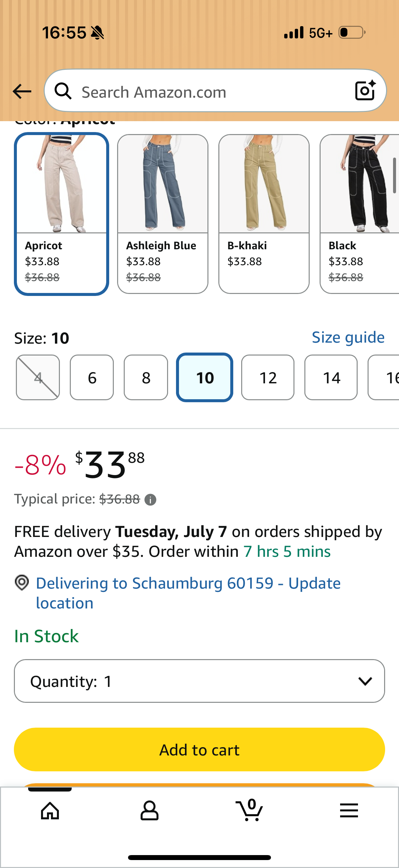Select size 14
The height and width of the screenshot is (868, 399).
[331, 377]
